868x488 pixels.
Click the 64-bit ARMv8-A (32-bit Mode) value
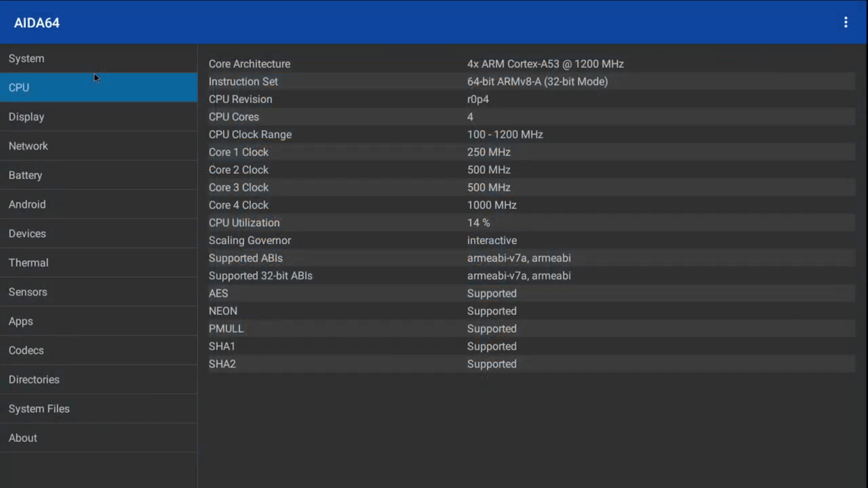click(537, 81)
